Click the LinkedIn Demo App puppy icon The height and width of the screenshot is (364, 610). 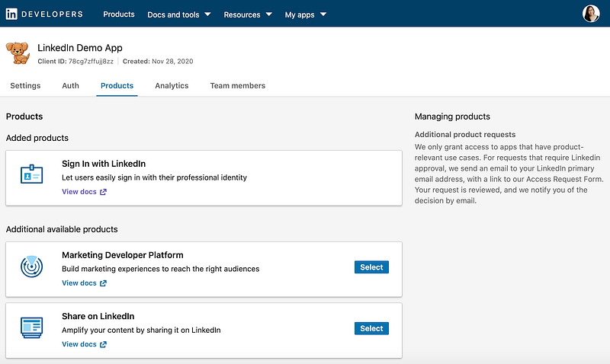pos(18,53)
